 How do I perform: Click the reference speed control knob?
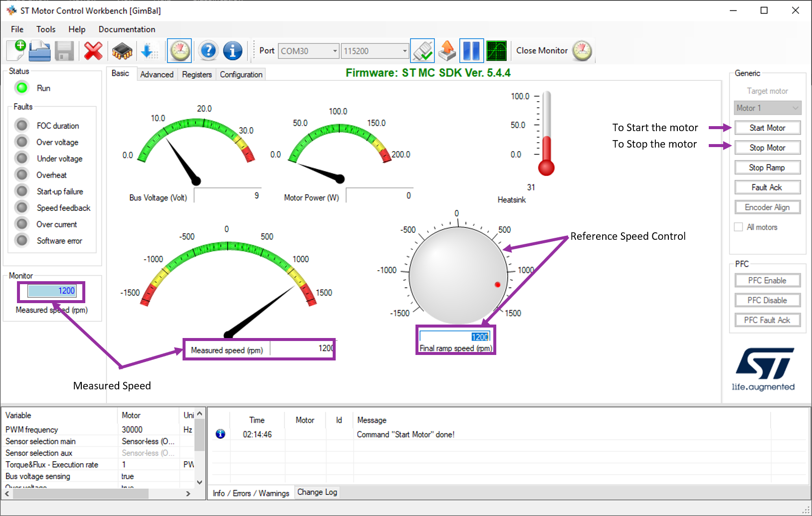click(458, 276)
